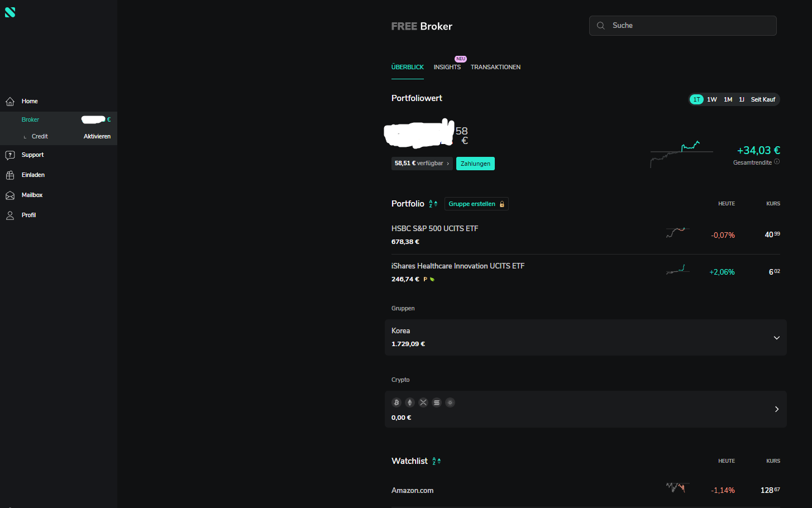Click the Solana crypto icon
This screenshot has height=508, width=812.
437,402
